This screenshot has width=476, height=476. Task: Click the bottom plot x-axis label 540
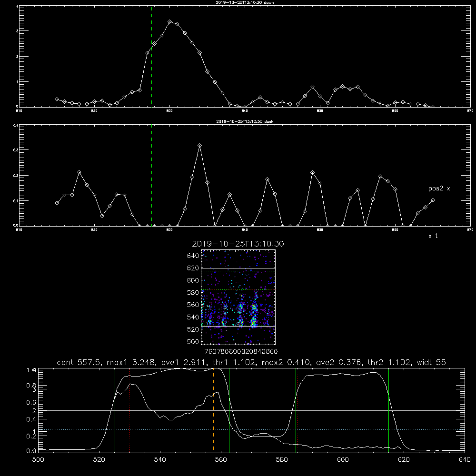160,459
